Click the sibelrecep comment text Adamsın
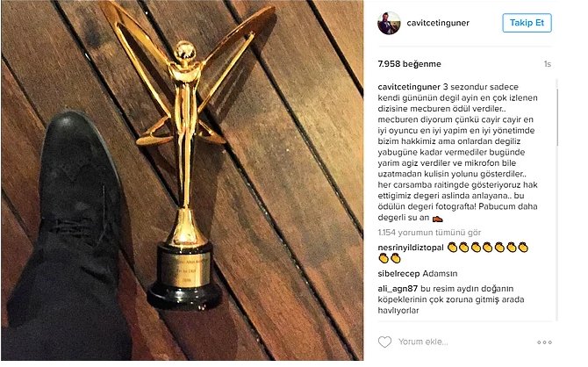 (440, 274)
